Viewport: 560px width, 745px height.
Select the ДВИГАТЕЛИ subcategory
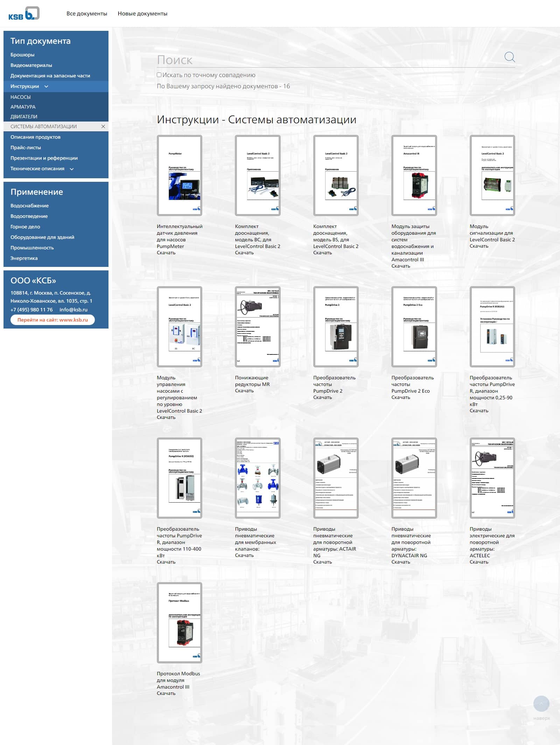point(24,117)
